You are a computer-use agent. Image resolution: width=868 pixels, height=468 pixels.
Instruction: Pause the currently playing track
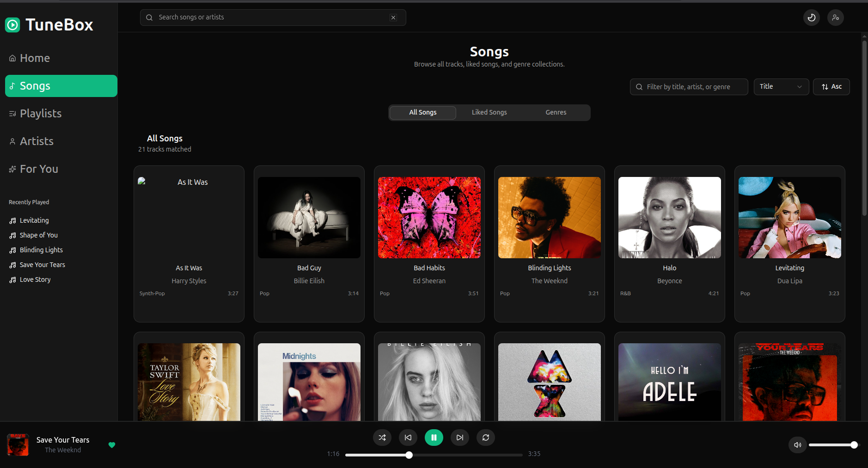pyautogui.click(x=434, y=437)
